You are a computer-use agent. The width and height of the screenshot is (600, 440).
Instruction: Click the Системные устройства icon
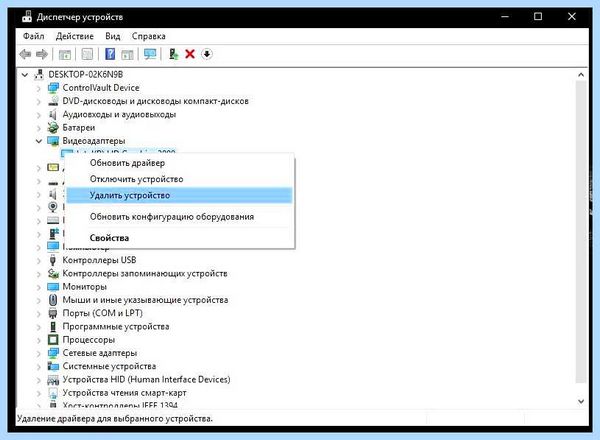tap(53, 366)
